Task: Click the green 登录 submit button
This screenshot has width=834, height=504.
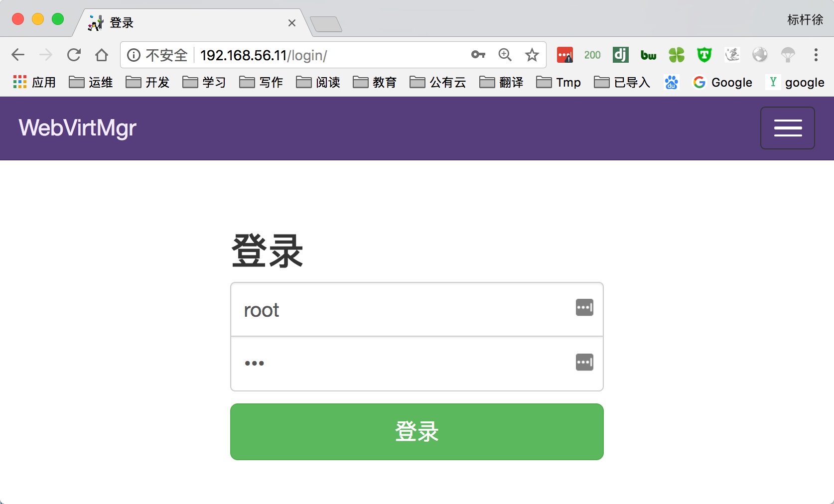Action: (x=417, y=432)
